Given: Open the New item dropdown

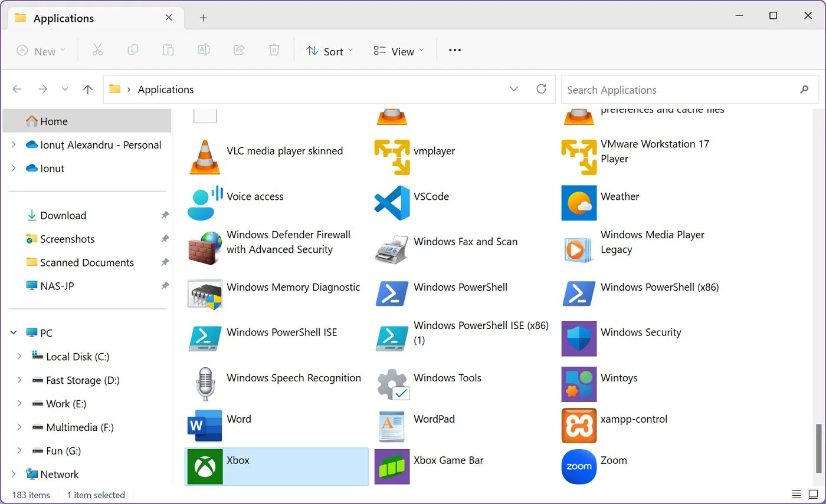Looking at the screenshot, I should pos(41,51).
